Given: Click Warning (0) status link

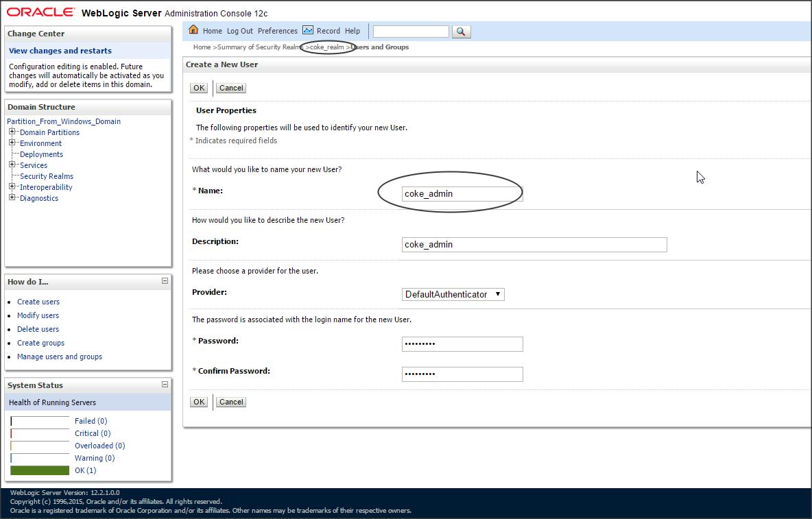Looking at the screenshot, I should pyautogui.click(x=95, y=459).
